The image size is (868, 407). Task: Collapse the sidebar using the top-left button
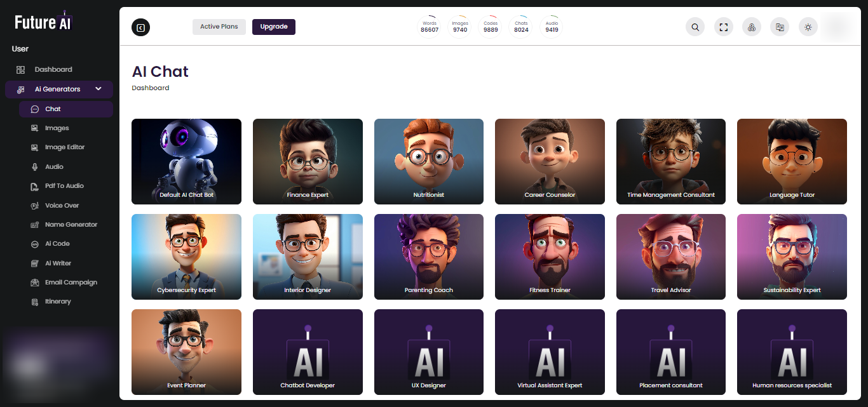[x=140, y=27]
